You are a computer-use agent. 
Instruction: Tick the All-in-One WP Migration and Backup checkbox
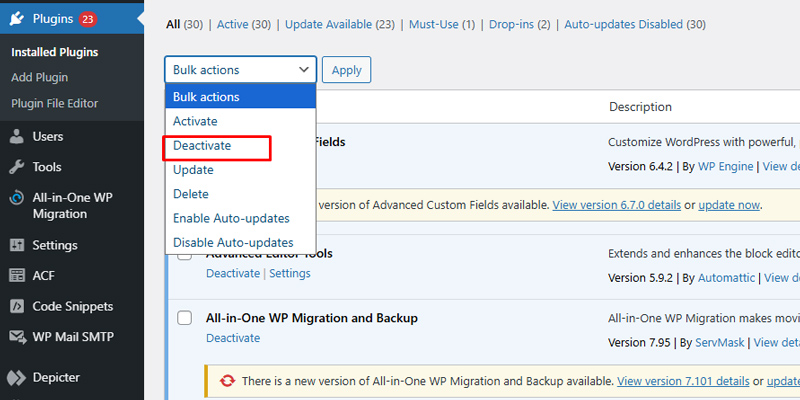click(x=184, y=318)
